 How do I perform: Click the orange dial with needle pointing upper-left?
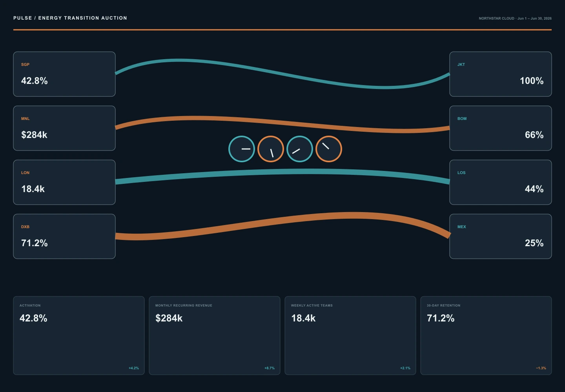pos(329,149)
